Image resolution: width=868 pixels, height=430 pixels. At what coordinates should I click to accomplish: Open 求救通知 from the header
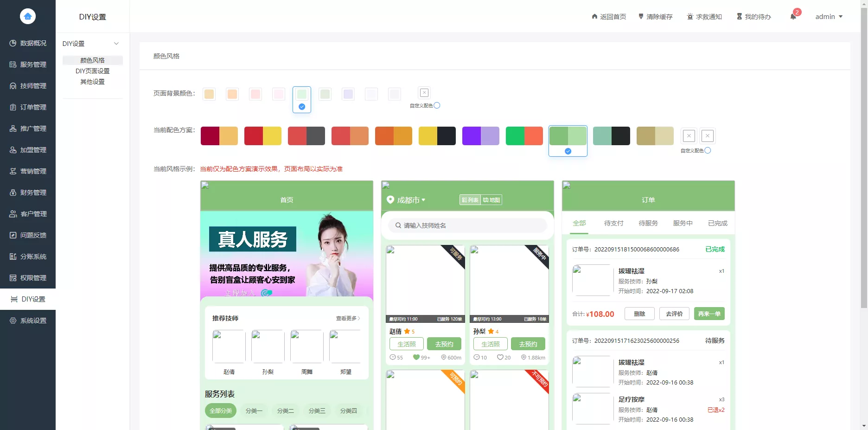click(x=704, y=16)
